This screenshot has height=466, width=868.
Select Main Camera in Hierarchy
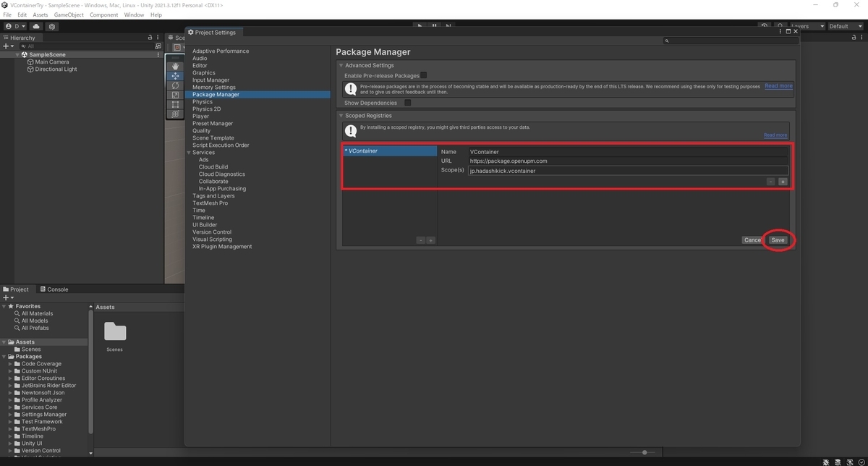click(51, 62)
